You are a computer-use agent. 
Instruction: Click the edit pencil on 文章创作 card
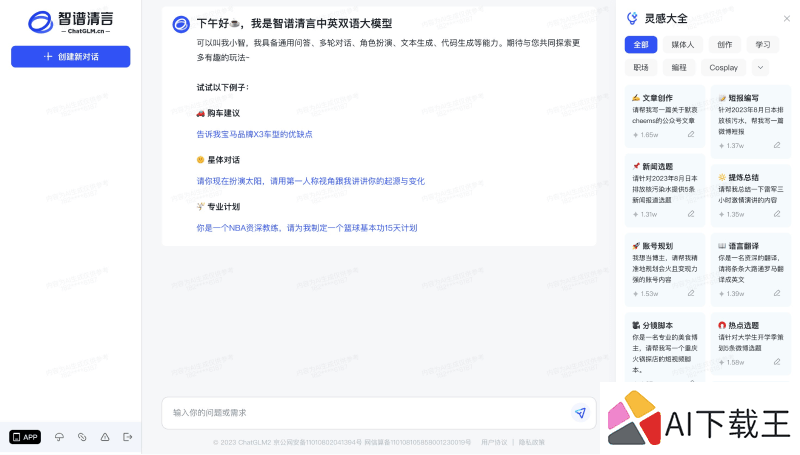click(691, 135)
